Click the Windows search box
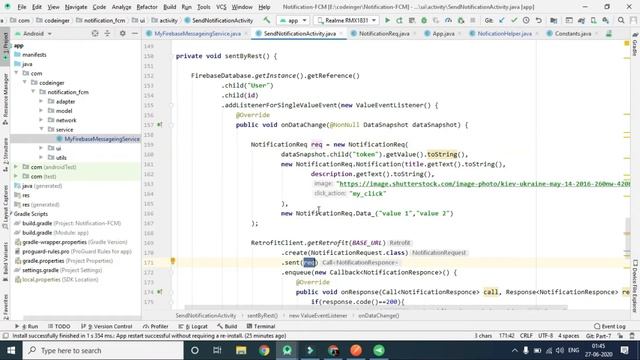 (103, 350)
